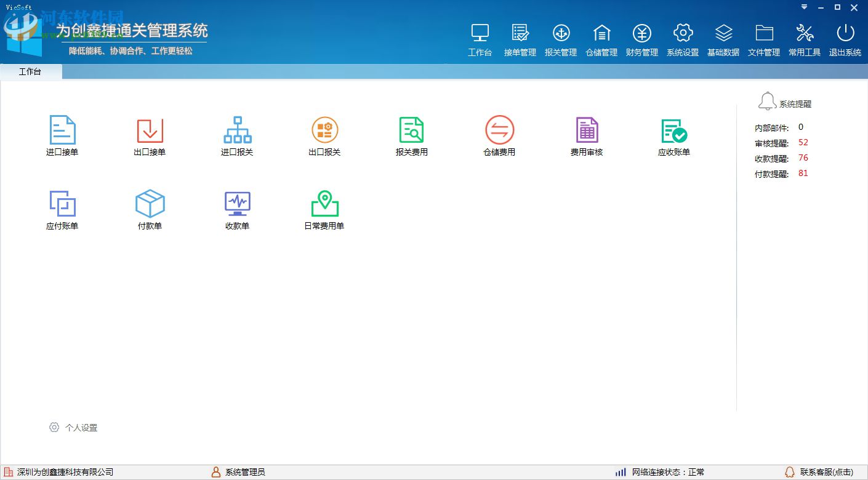Click the 系统提醒 bell icon

coord(767,102)
